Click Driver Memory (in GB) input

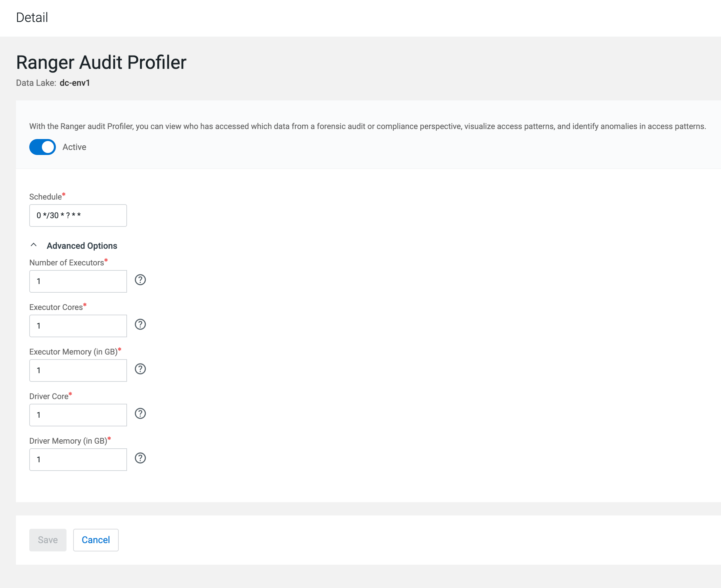pyautogui.click(x=78, y=460)
